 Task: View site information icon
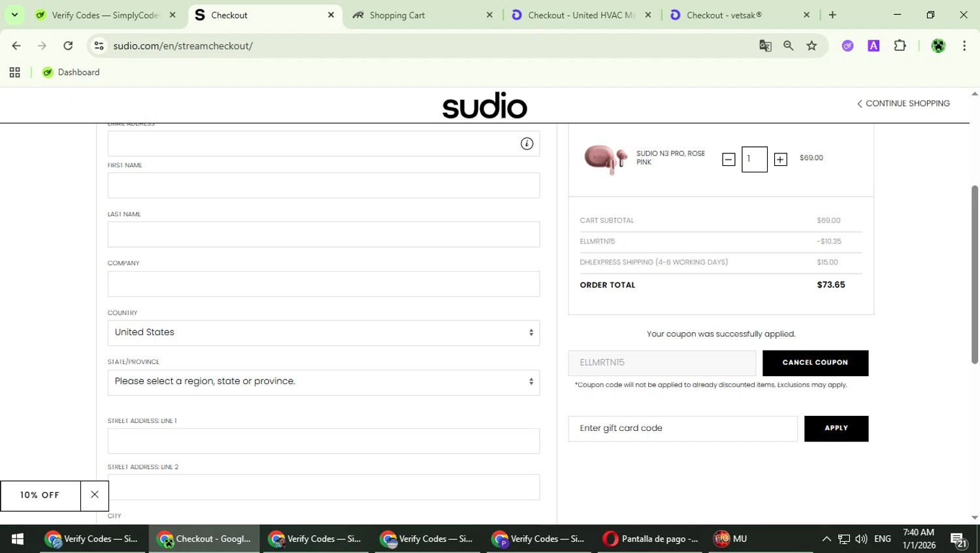(x=99, y=46)
